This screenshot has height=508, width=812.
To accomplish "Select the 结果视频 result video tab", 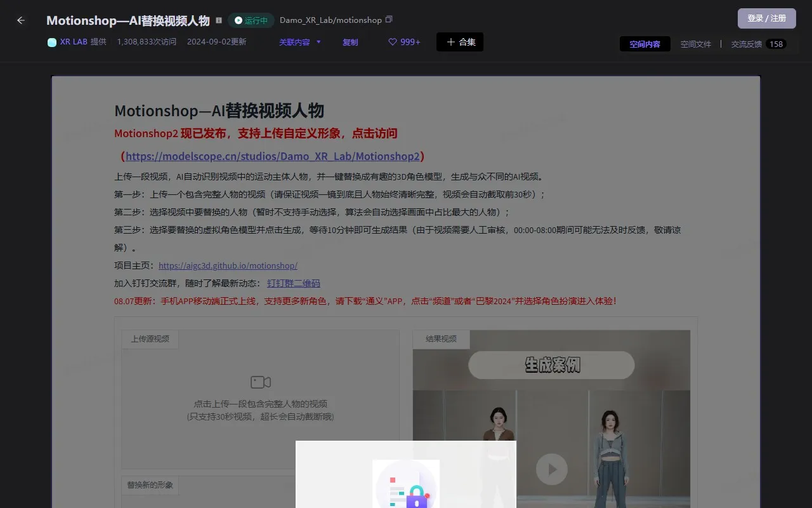I will click(441, 338).
